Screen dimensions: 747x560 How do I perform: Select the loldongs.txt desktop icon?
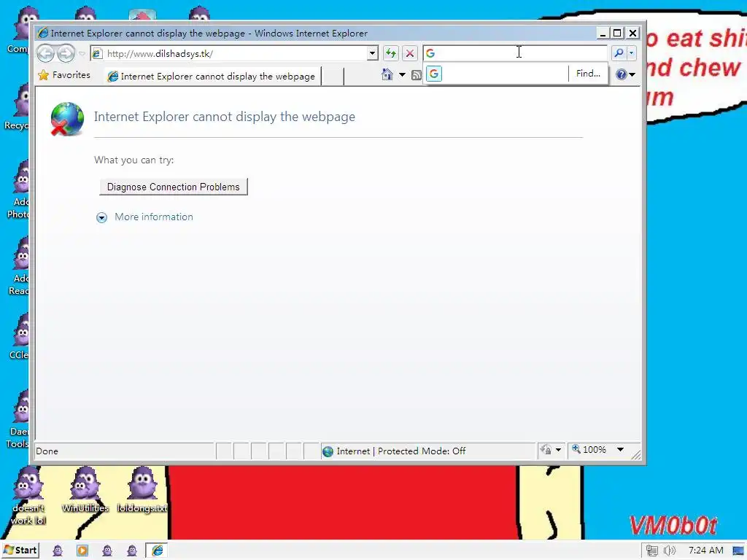[x=142, y=490]
